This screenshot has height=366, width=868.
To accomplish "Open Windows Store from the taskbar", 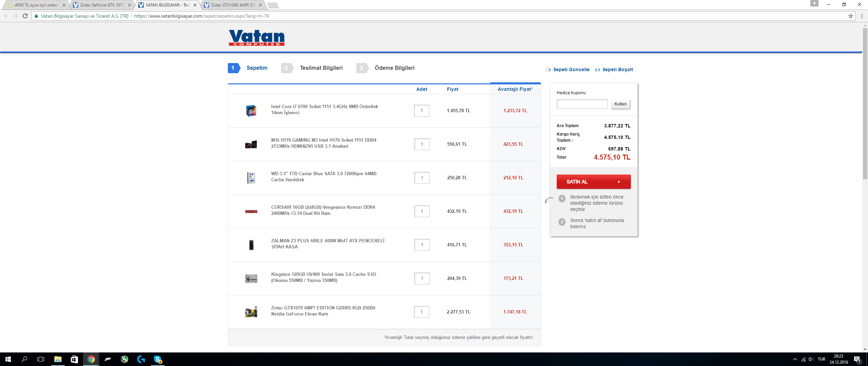I will [x=74, y=359].
